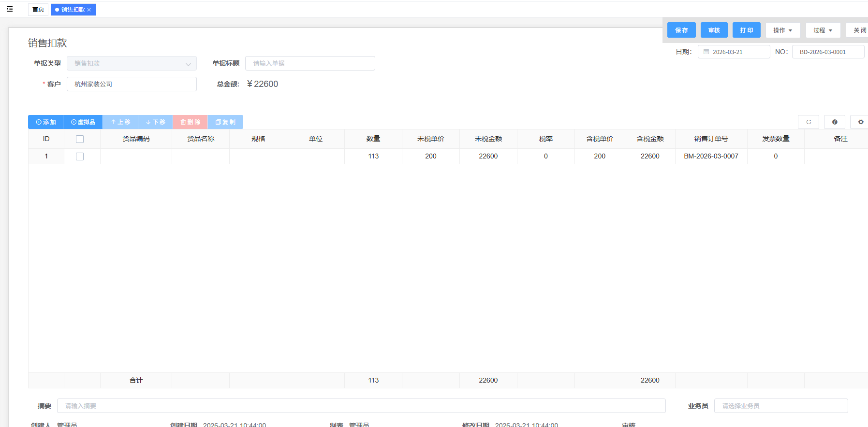Open the date picker calendar field

coord(733,52)
